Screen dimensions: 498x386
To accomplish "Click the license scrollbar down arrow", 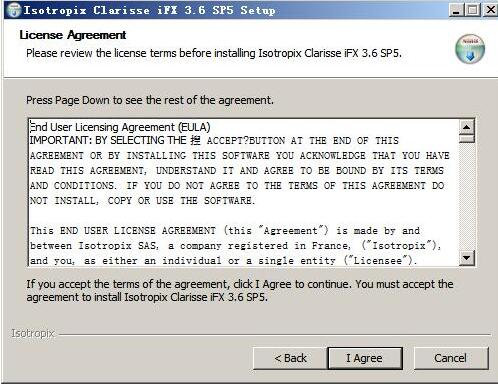I will pos(467,258).
